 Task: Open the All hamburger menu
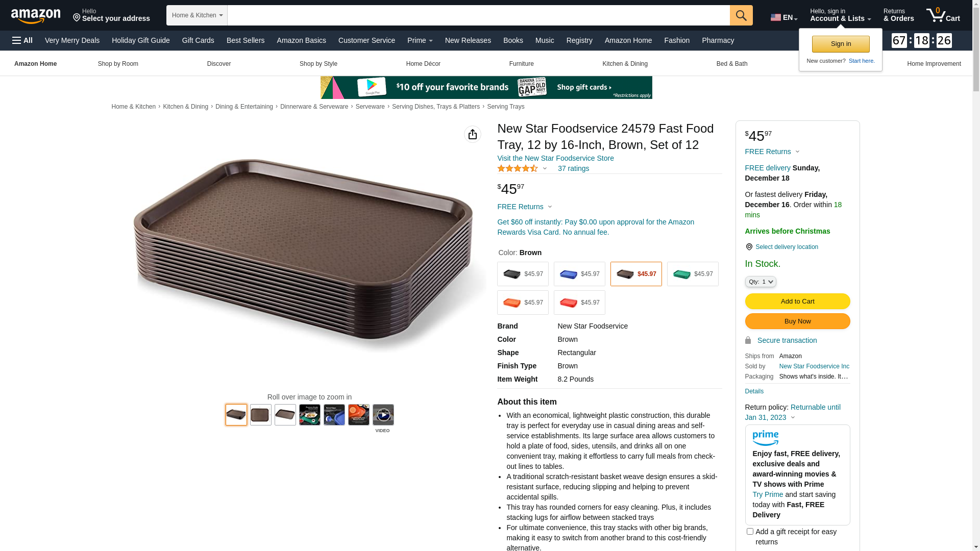(22, 40)
